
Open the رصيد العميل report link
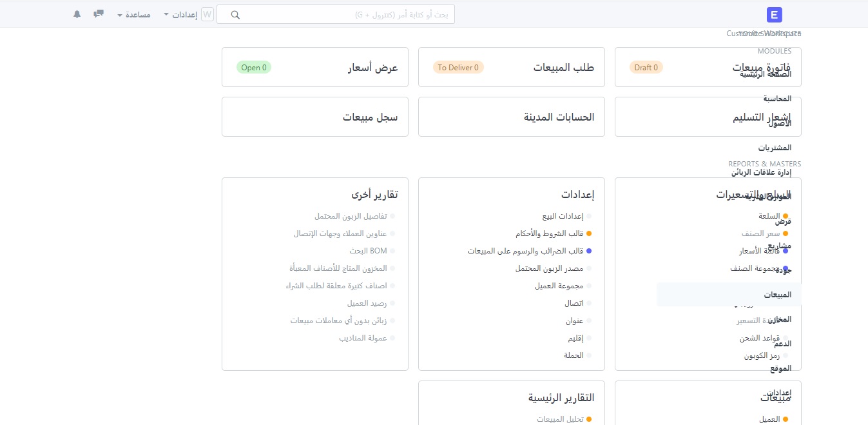(369, 302)
